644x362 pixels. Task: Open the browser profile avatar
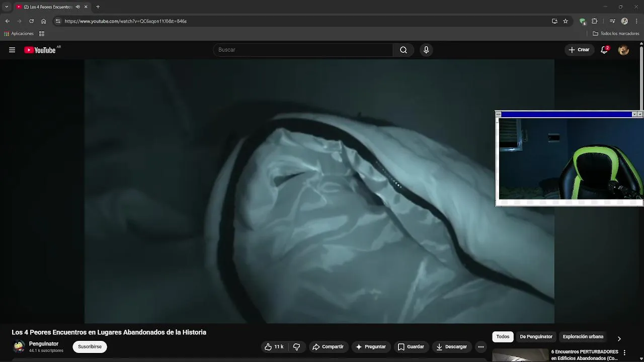coord(624,21)
